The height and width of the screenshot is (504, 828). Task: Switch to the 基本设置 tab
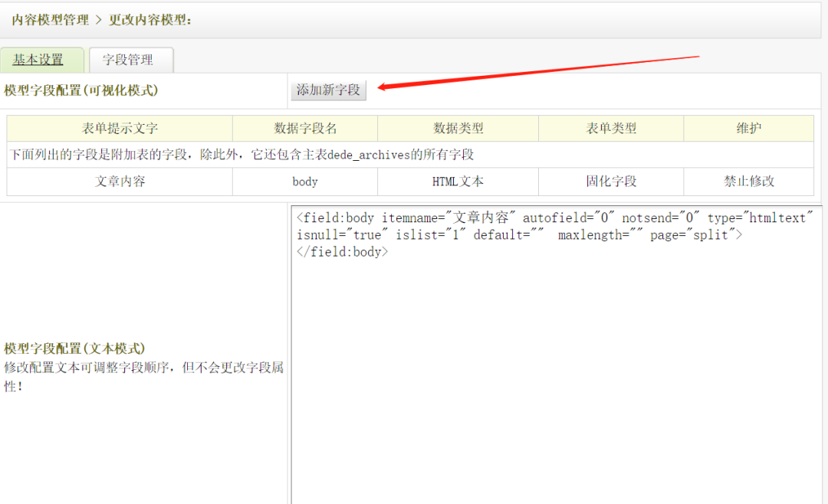(38, 60)
